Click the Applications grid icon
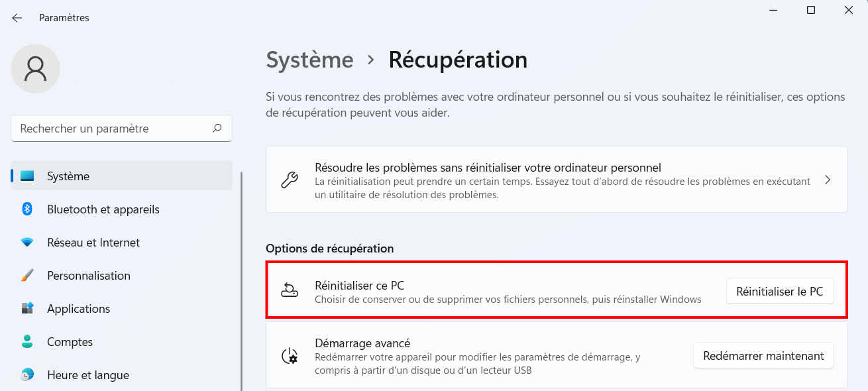The width and height of the screenshot is (868, 391). [27, 309]
